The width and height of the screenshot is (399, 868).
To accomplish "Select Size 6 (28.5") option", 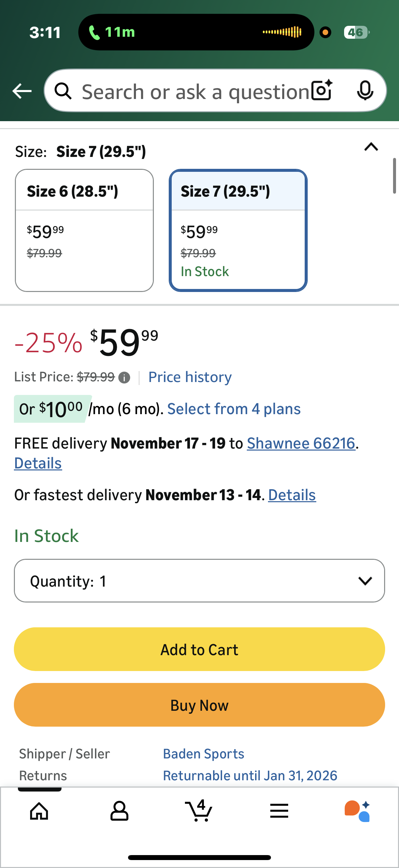I will click(84, 230).
